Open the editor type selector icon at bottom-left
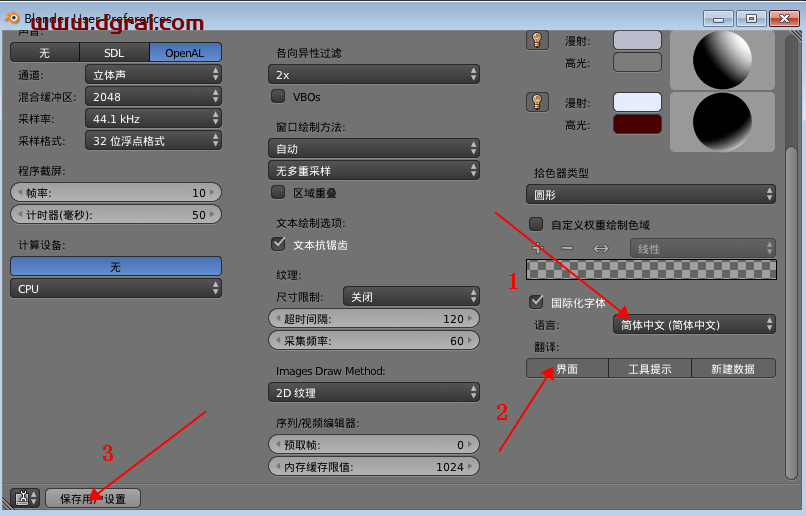Viewport: 806px width, 516px height. click(25, 498)
